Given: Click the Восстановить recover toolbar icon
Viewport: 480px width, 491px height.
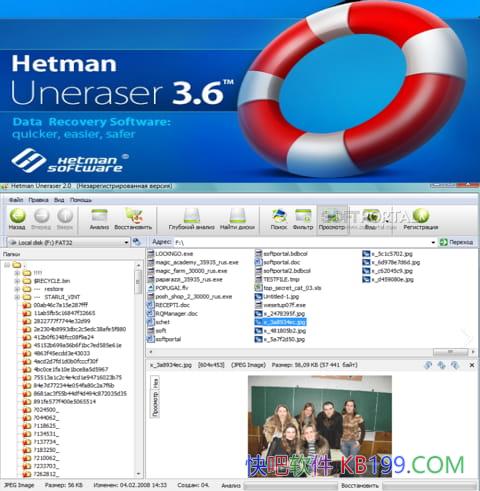Looking at the screenshot, I should (133, 215).
